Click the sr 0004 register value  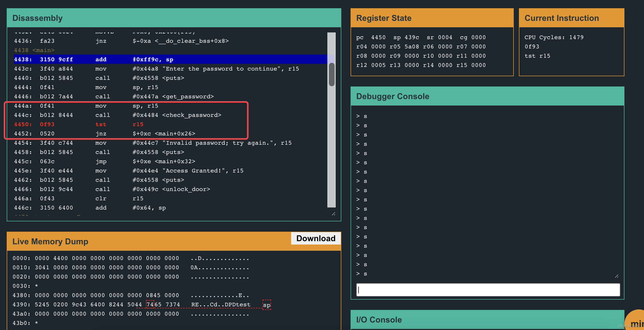tap(439, 37)
